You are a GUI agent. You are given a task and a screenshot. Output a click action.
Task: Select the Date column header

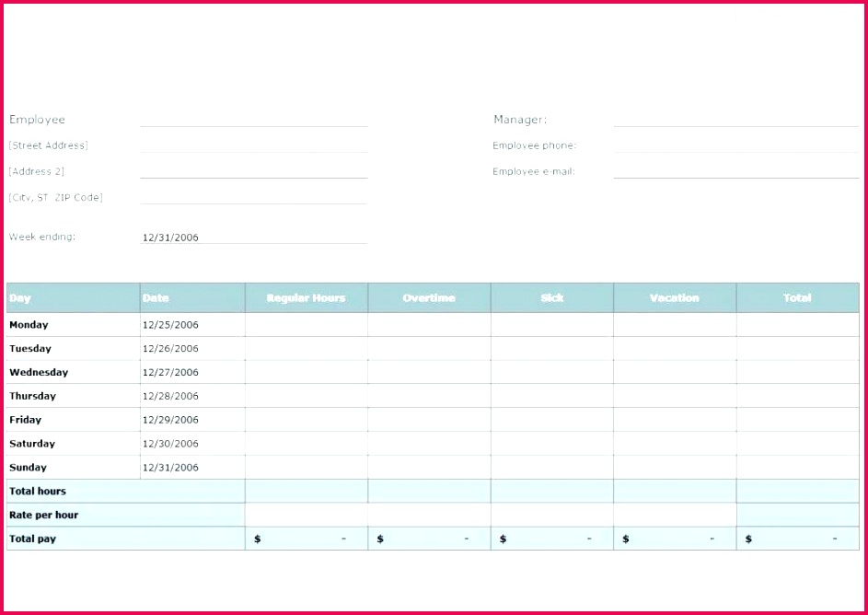(x=192, y=297)
